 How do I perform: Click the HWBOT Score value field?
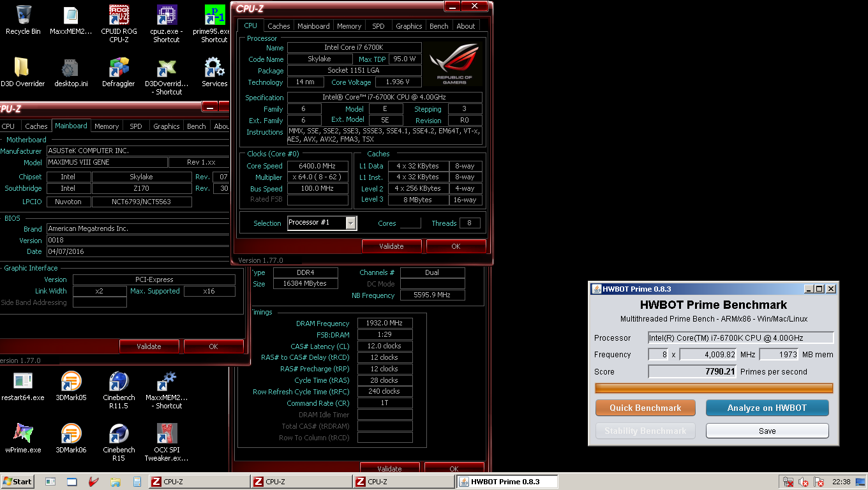pos(692,371)
